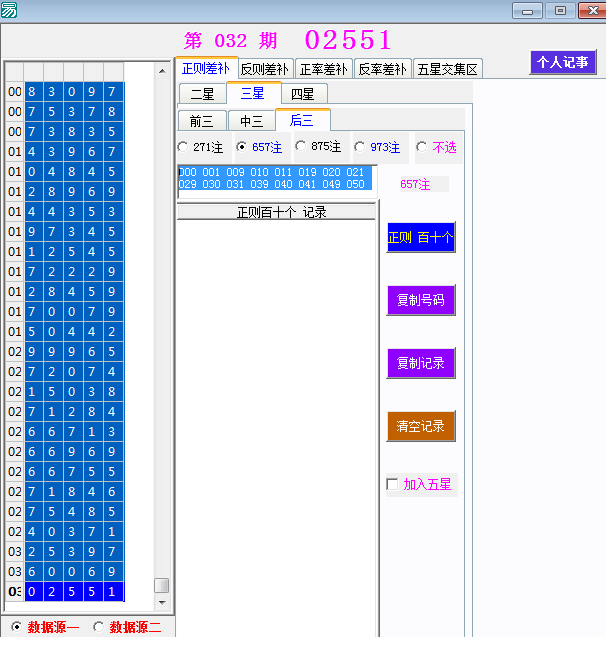Select the 不选 radio option

point(437,147)
